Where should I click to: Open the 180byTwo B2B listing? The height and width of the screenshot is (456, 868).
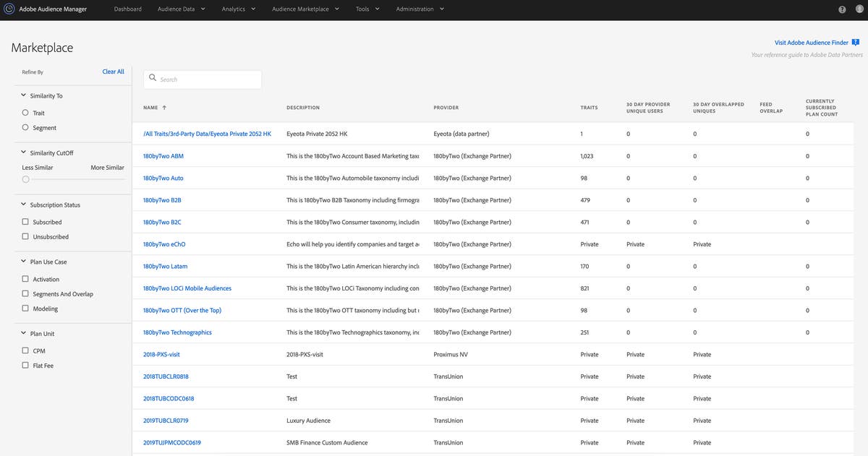[162, 199]
